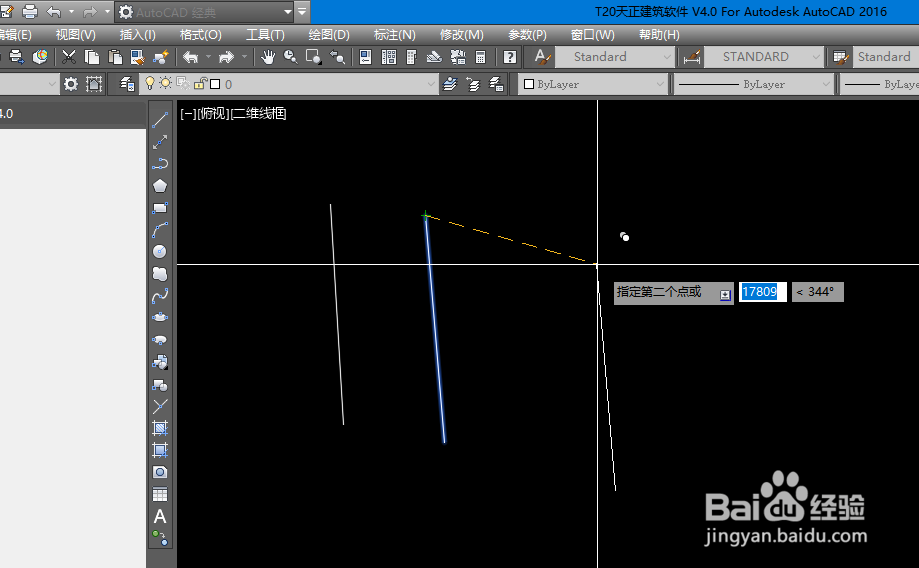Open the 视图(V) menu
The image size is (919, 568).
coord(76,35)
